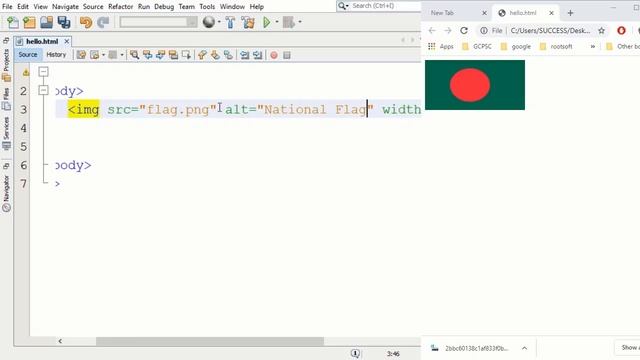The width and height of the screenshot is (640, 360).
Task: Open the project configuration combo box
Action: (159, 22)
